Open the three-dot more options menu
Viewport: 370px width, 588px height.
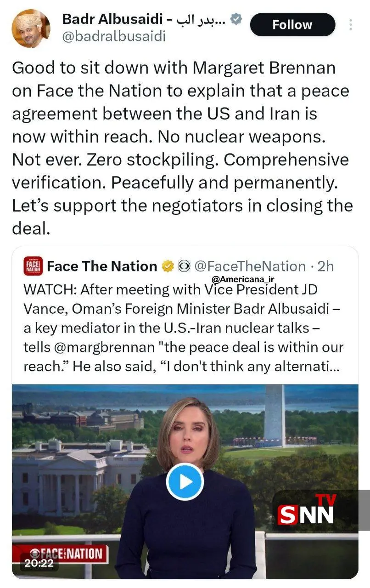point(351,24)
